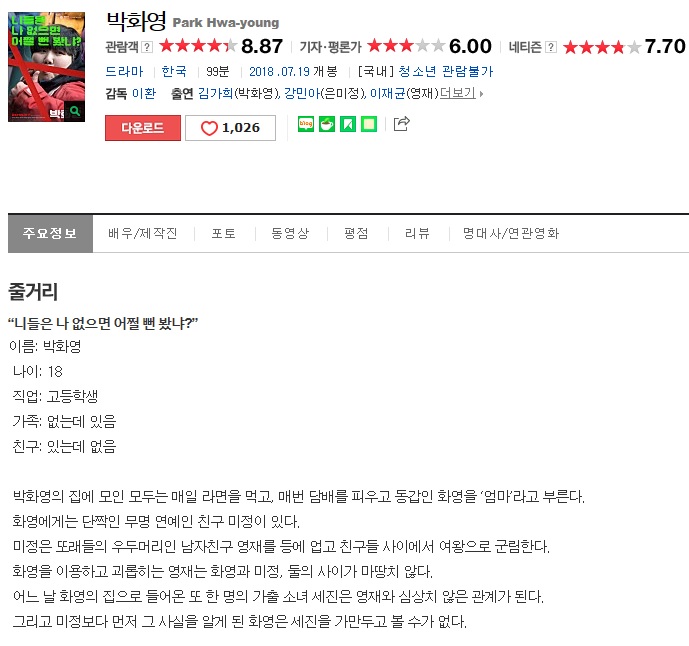Enlarge the movie poster thumbnail
The width and height of the screenshot is (689, 646).
pyautogui.click(x=47, y=67)
